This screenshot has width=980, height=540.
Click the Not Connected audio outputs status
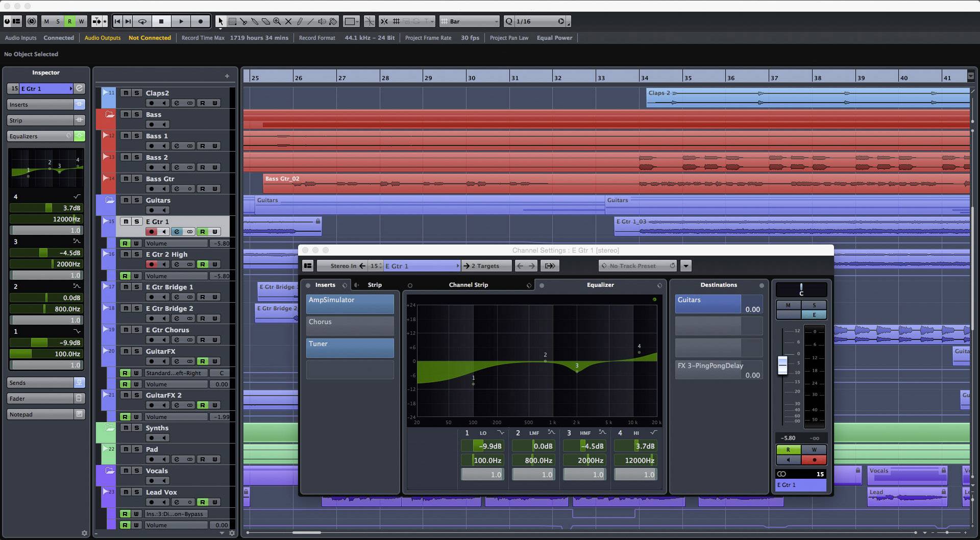point(150,38)
